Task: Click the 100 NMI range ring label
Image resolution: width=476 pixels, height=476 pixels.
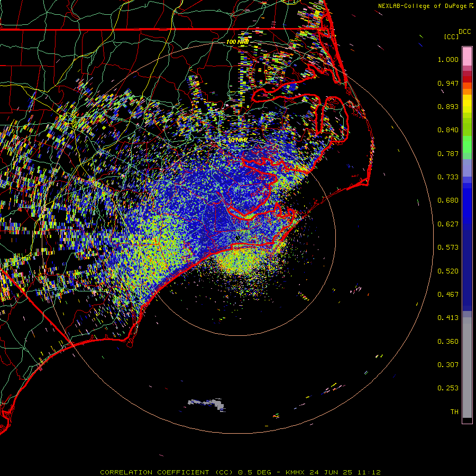Action: (237, 42)
